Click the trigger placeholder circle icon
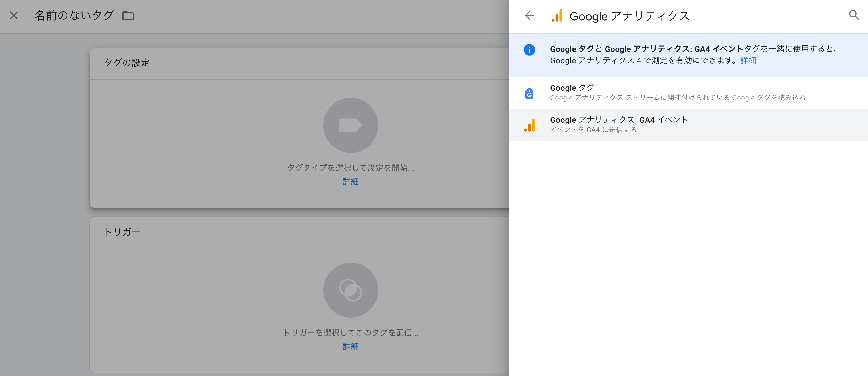This screenshot has width=868, height=376. pyautogui.click(x=351, y=290)
